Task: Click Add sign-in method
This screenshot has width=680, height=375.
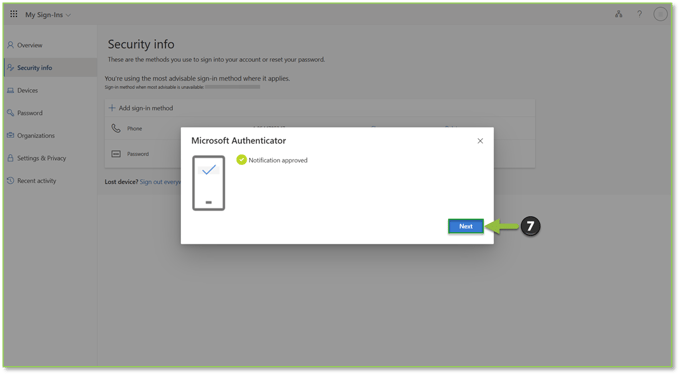Action: [141, 108]
